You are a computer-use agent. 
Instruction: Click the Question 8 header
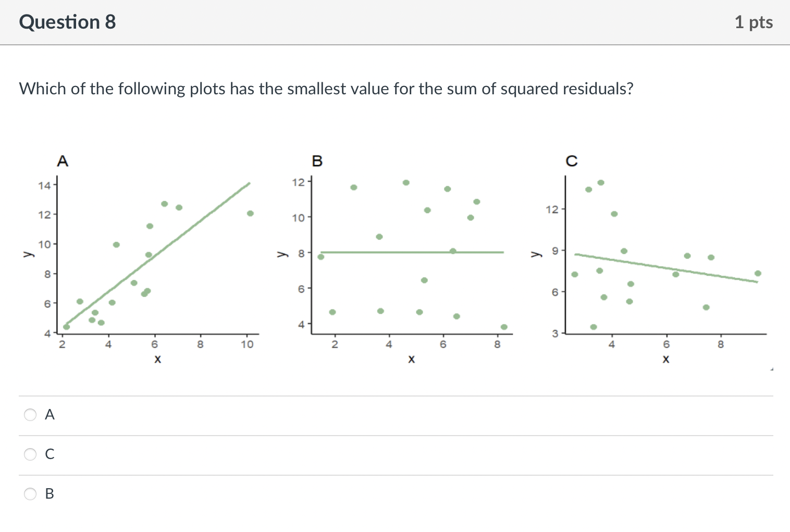[67, 22]
